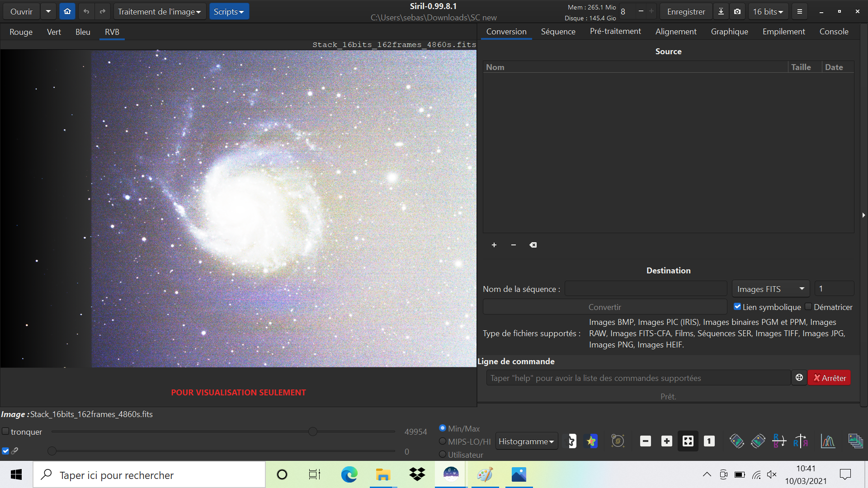Click the lower display cutoff slider handle
The width and height of the screenshot is (868, 488).
(52, 450)
